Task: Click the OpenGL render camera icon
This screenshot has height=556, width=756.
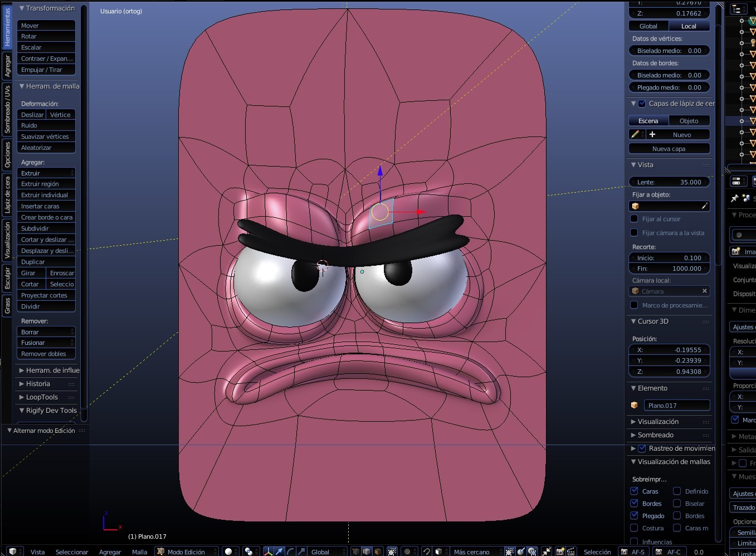Action: tap(560, 552)
